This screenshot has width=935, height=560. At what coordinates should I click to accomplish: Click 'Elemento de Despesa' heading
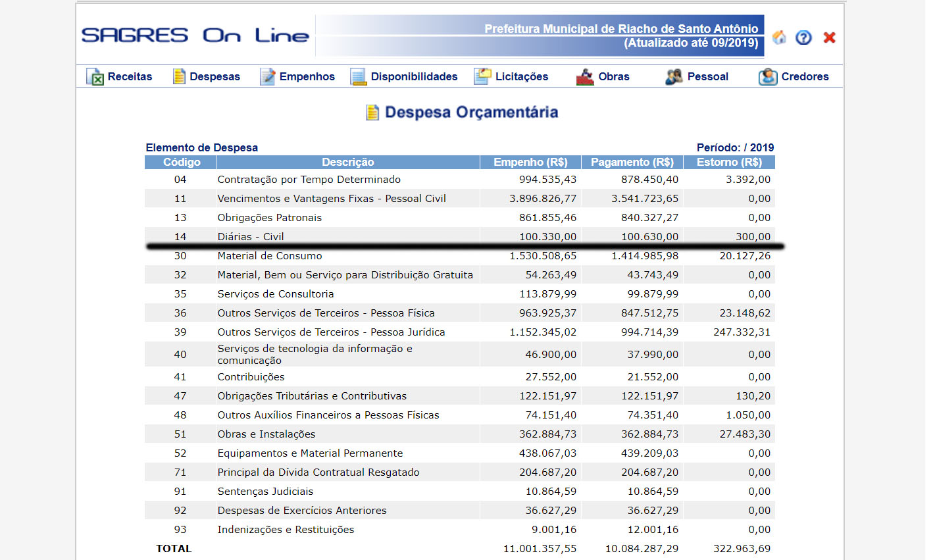(201, 147)
